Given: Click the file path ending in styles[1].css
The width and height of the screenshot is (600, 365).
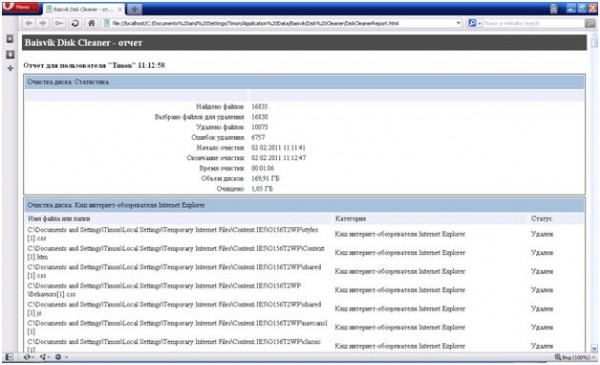Looking at the screenshot, I should coord(173,234).
